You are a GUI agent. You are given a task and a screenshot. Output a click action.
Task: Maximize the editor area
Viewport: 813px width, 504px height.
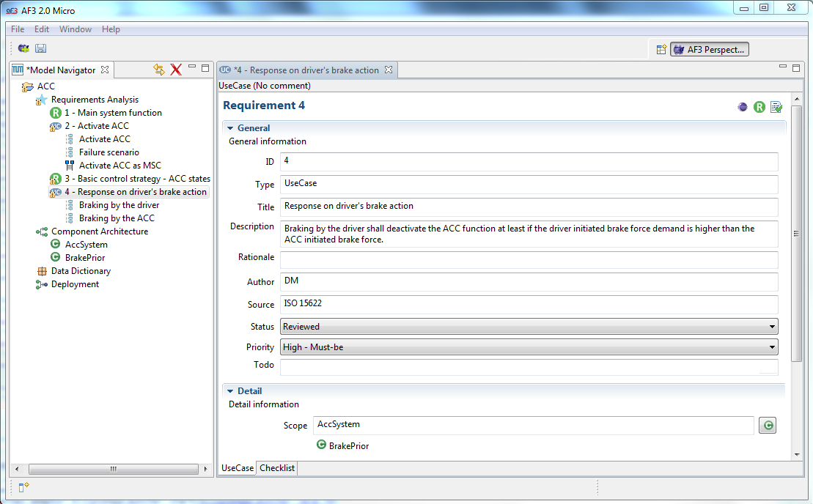[x=796, y=68]
